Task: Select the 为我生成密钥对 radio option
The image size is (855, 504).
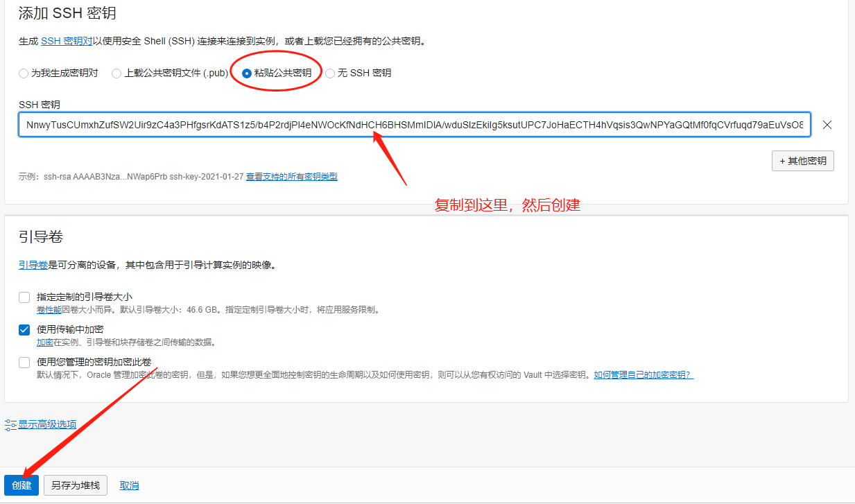Action: click(24, 73)
